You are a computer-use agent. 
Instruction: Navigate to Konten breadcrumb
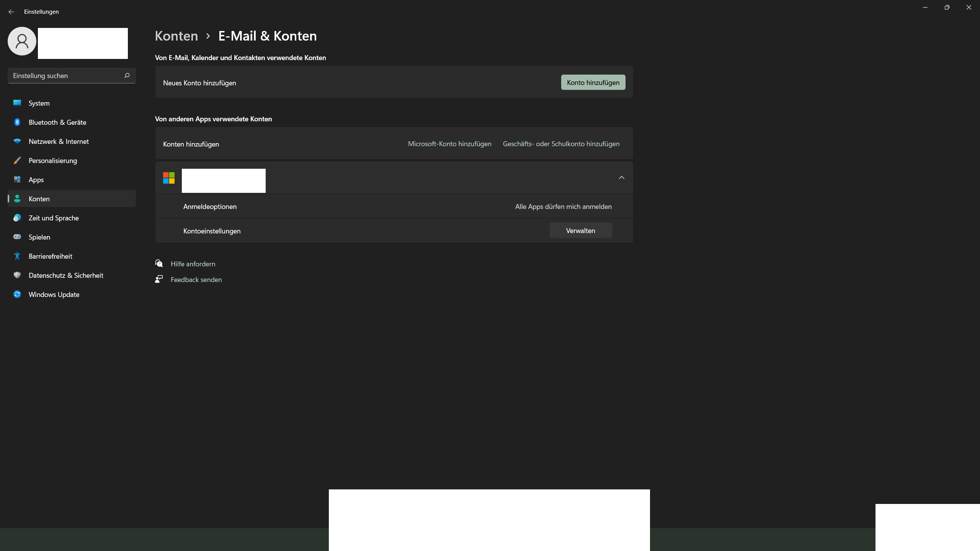tap(176, 36)
